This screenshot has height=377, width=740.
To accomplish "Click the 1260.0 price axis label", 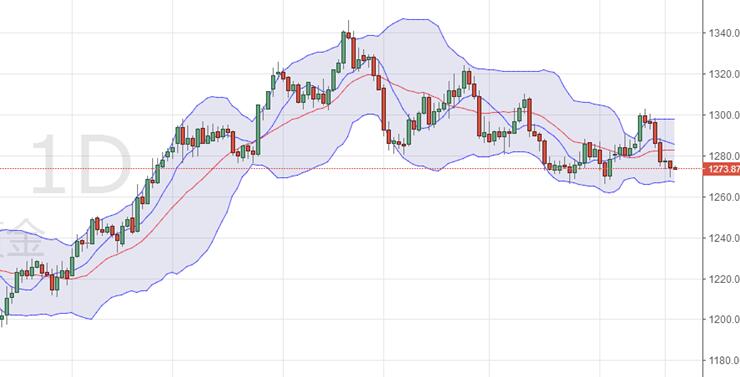I will (x=723, y=197).
